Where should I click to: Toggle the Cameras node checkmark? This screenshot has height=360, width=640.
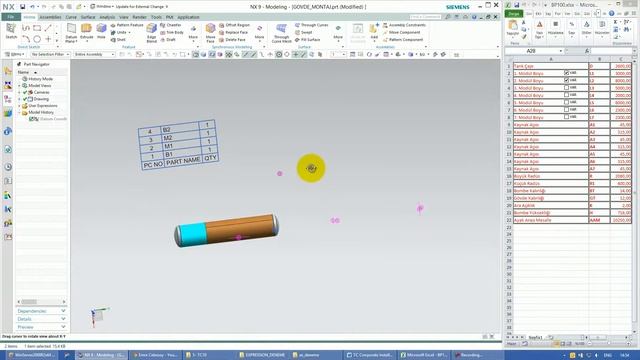click(25, 92)
